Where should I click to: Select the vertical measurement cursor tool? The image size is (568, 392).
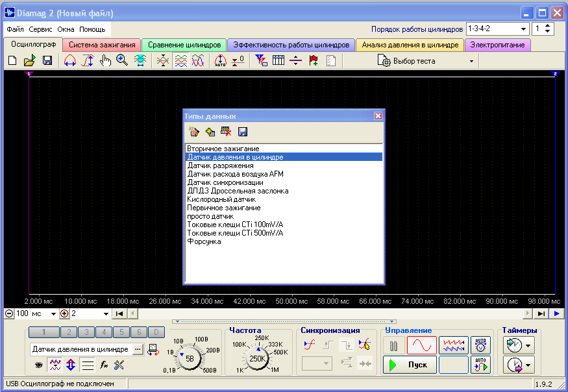[88, 60]
